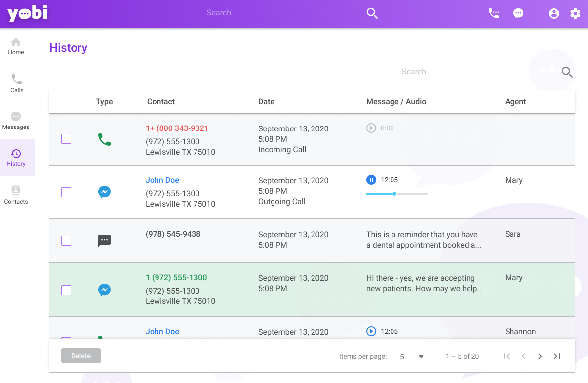Click Messenger icon in the green highlighted row

(x=104, y=290)
